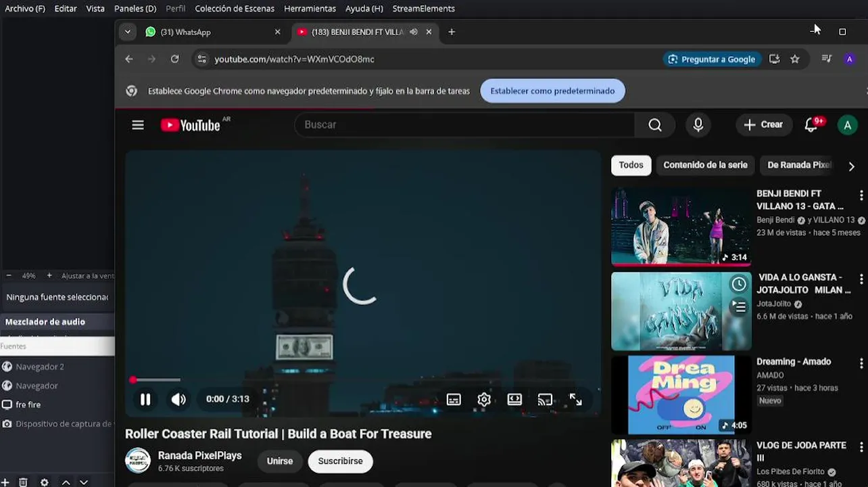Open a new Chrome tab
The width and height of the screenshot is (868, 487).
pyautogui.click(x=452, y=32)
